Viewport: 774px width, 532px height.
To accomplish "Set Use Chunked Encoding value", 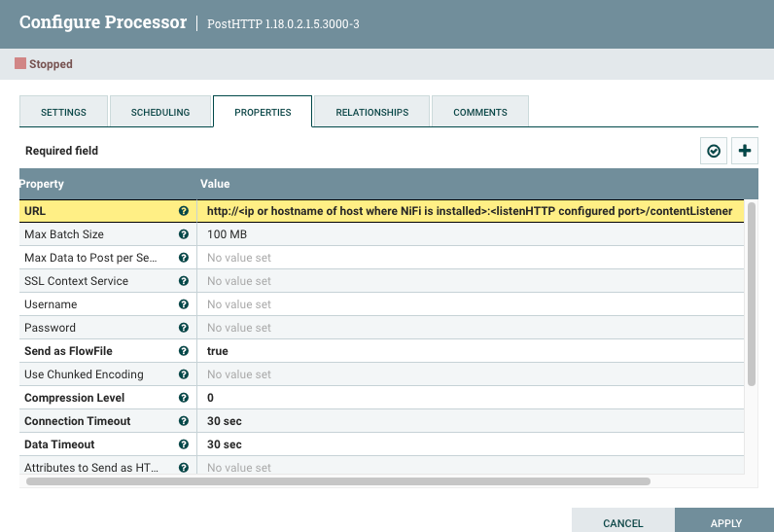I will click(471, 374).
